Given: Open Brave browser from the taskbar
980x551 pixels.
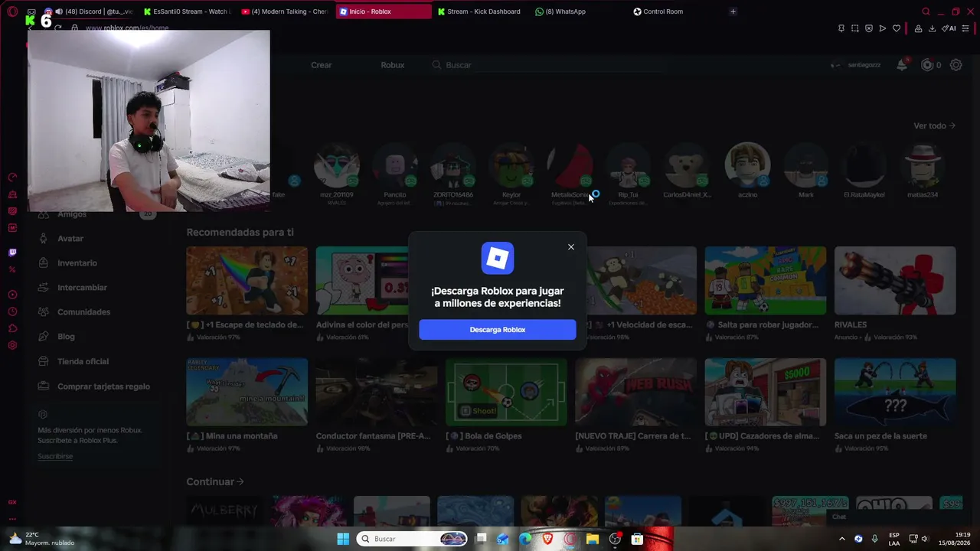Looking at the screenshot, I should click(x=547, y=539).
